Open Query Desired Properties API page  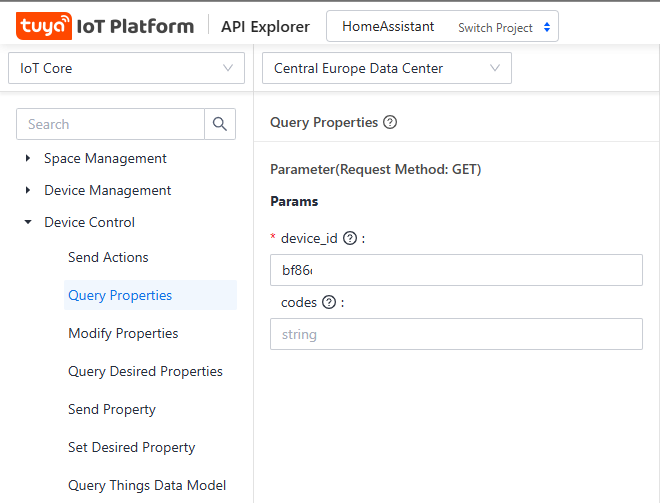tap(145, 371)
